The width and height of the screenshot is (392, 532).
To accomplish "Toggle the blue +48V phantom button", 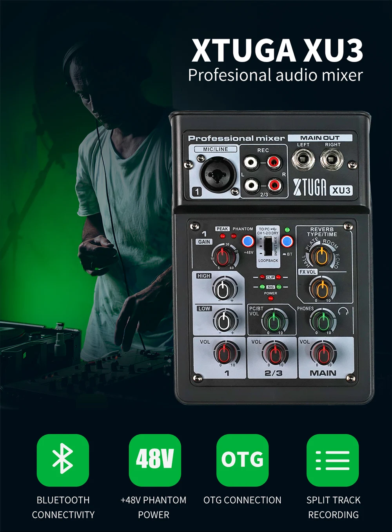I will (x=248, y=241).
